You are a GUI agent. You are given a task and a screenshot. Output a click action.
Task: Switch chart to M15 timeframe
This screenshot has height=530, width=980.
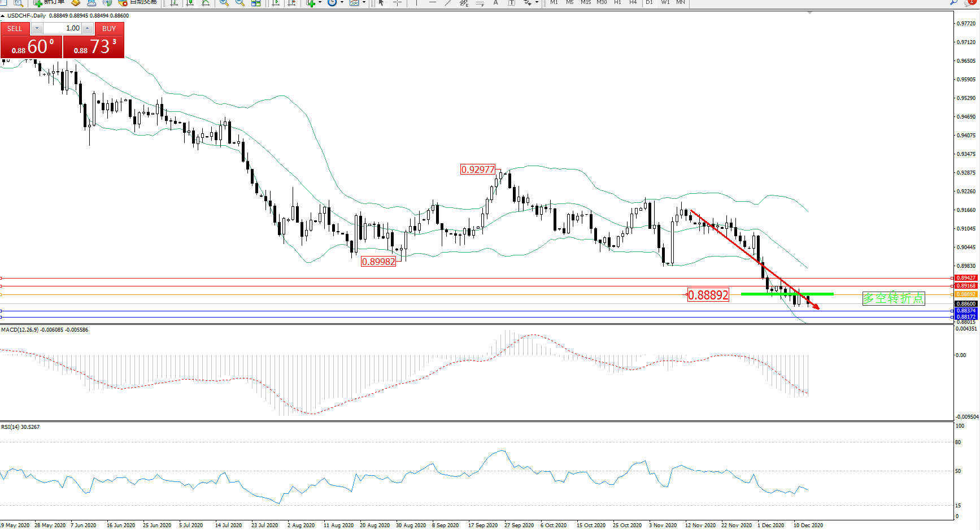(x=586, y=3)
